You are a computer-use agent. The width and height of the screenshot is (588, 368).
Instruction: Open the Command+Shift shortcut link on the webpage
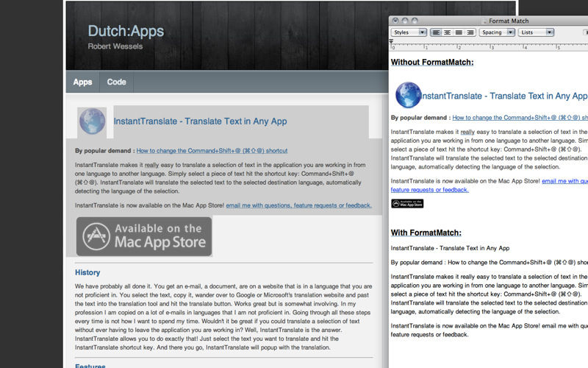(212, 151)
